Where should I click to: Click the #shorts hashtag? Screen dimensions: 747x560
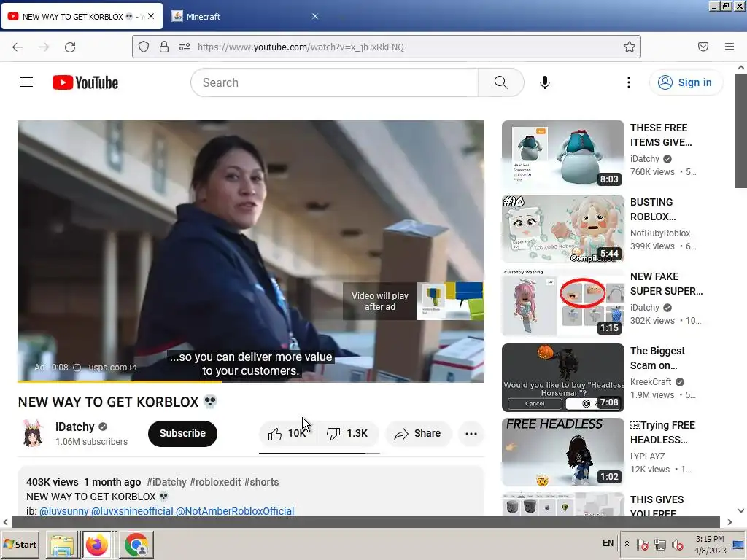point(261,482)
